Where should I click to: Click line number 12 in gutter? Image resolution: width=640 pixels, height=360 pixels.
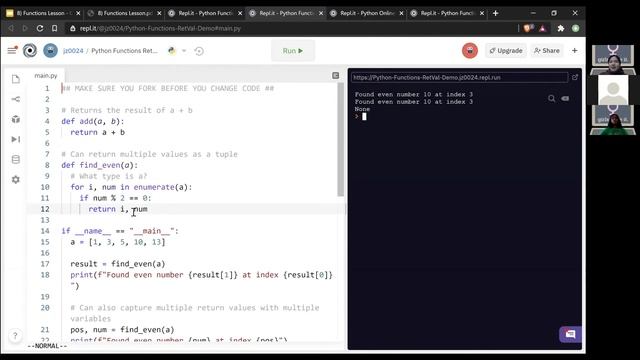pos(45,209)
